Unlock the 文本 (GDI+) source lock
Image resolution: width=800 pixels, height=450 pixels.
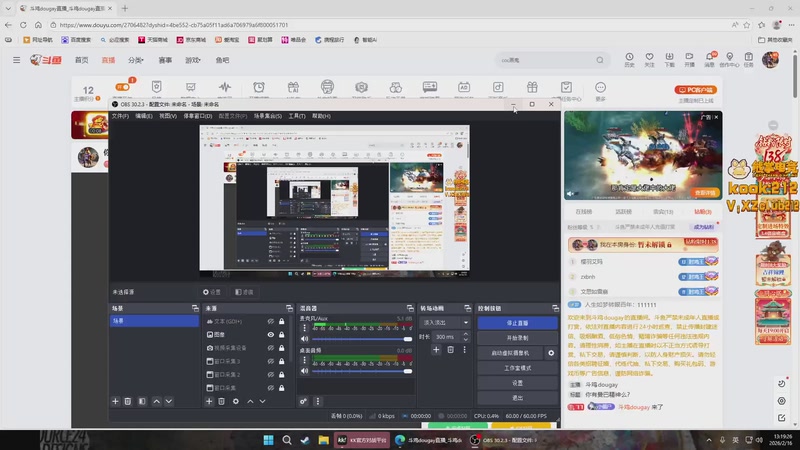[x=282, y=321]
